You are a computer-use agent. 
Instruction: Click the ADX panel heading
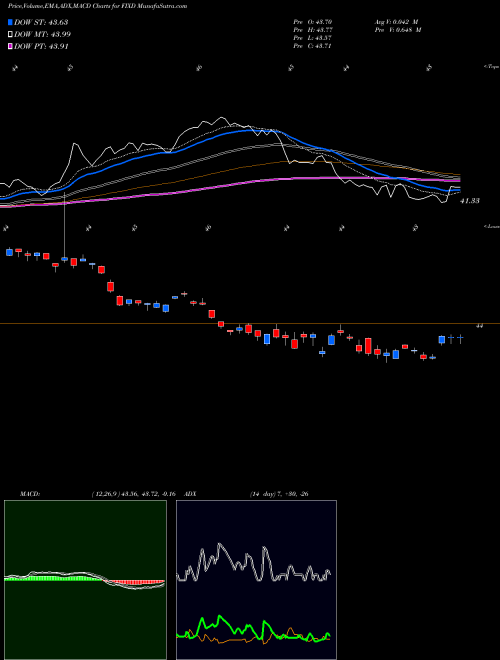click(191, 494)
